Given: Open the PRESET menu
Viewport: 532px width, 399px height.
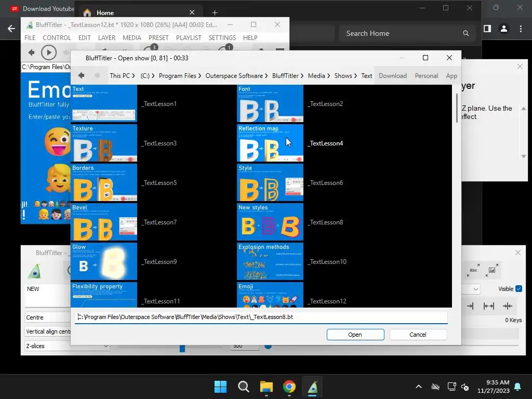Looking at the screenshot, I should click(x=158, y=37).
